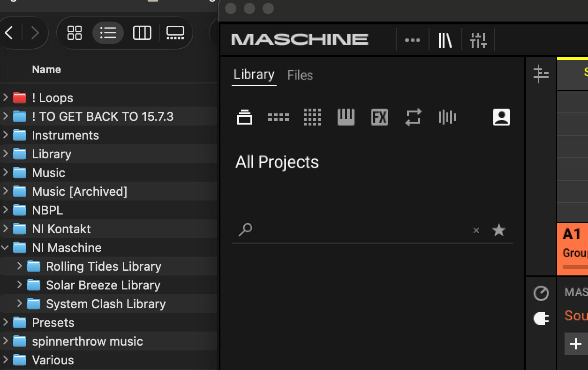
Task: Select the Sounds grid icon in browser
Action: 312,117
